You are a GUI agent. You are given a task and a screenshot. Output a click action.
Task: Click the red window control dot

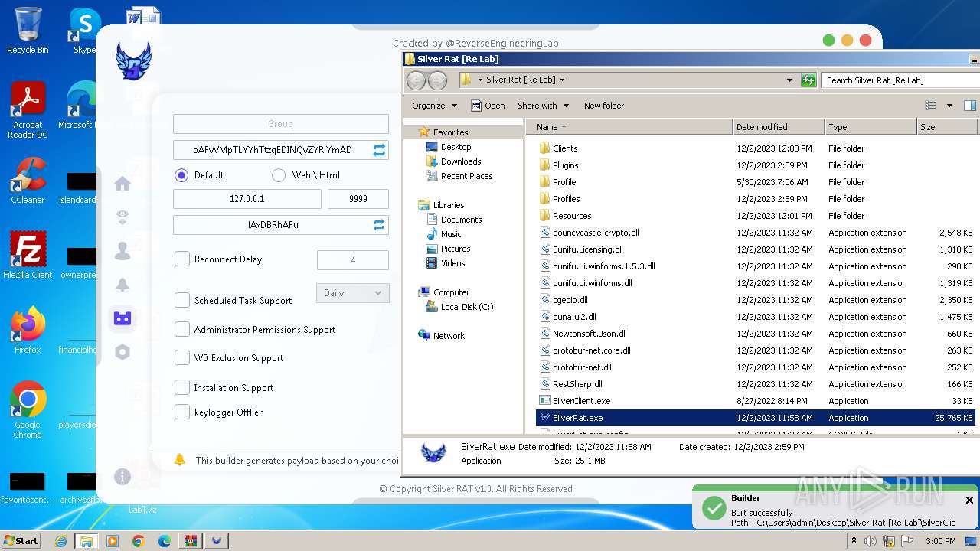coord(865,40)
